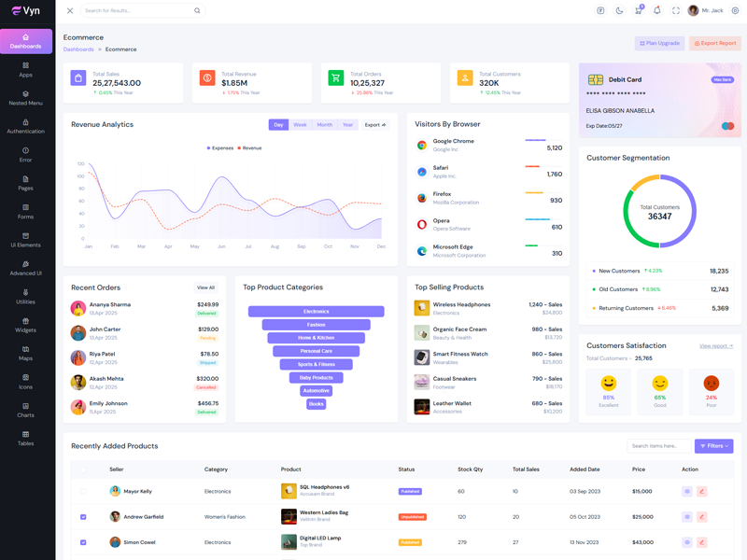Viewport: 747px width, 560px height.
Task: Click the Plan Upgrade button
Action: [x=659, y=43]
